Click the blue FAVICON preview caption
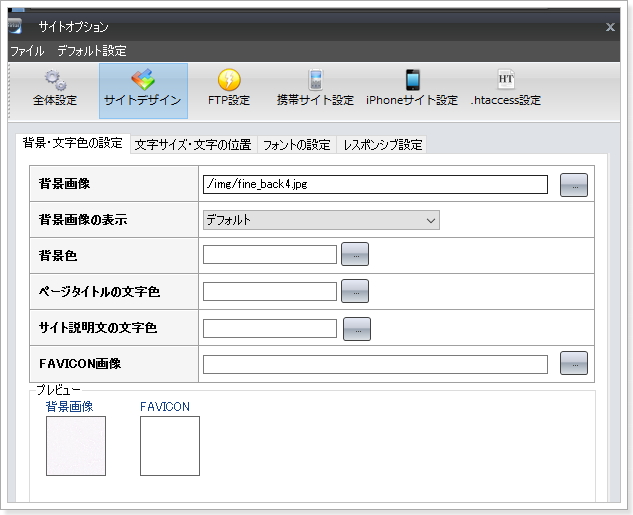633x515 pixels. 165,406
